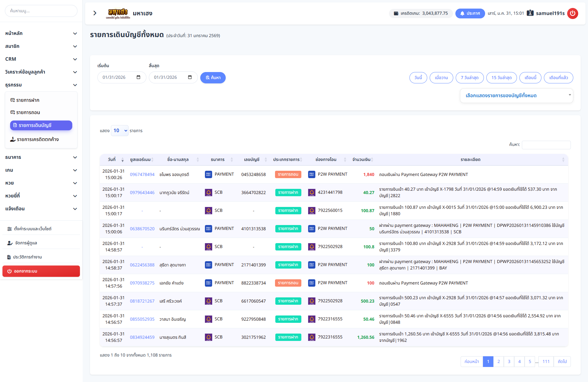This screenshot has width=588, height=382.
Task: Open the เลือกแสดงรายการของบัญชีทั้งหมด account dropdown
Action: 516,96
